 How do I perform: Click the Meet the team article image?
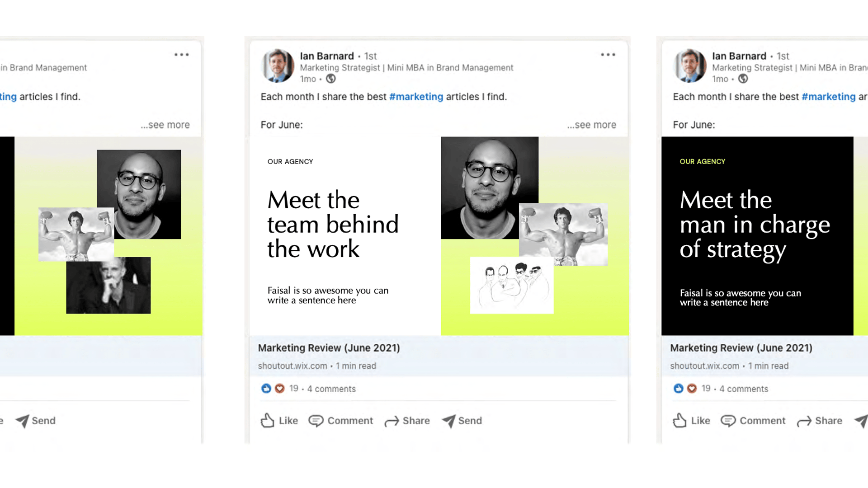pos(439,236)
